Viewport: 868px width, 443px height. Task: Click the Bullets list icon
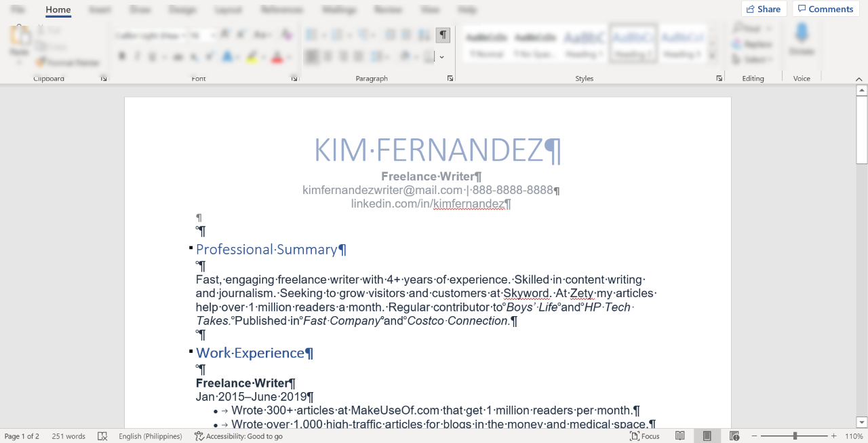(310, 34)
